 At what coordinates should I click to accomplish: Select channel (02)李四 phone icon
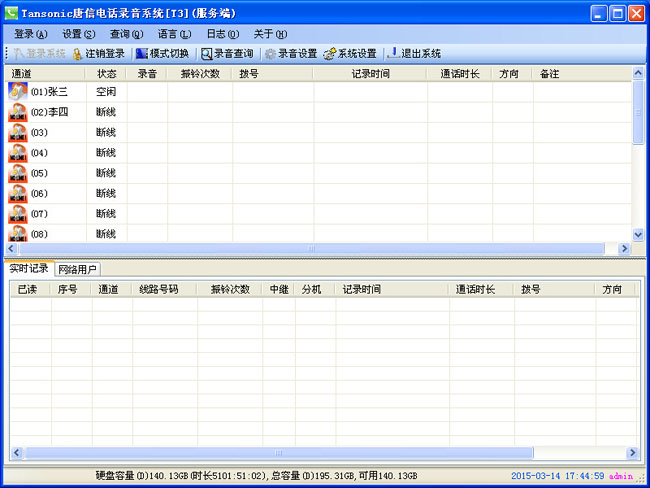(18, 112)
